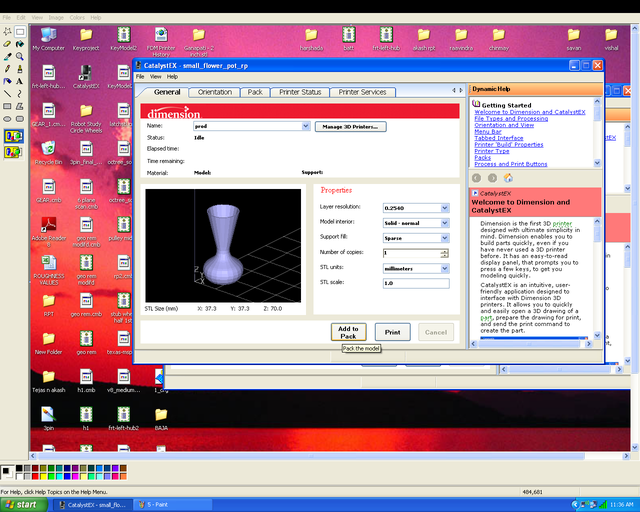This screenshot has width=640, height=512.
Task: Click CatalystEX taskbar button
Action: click(x=94, y=505)
